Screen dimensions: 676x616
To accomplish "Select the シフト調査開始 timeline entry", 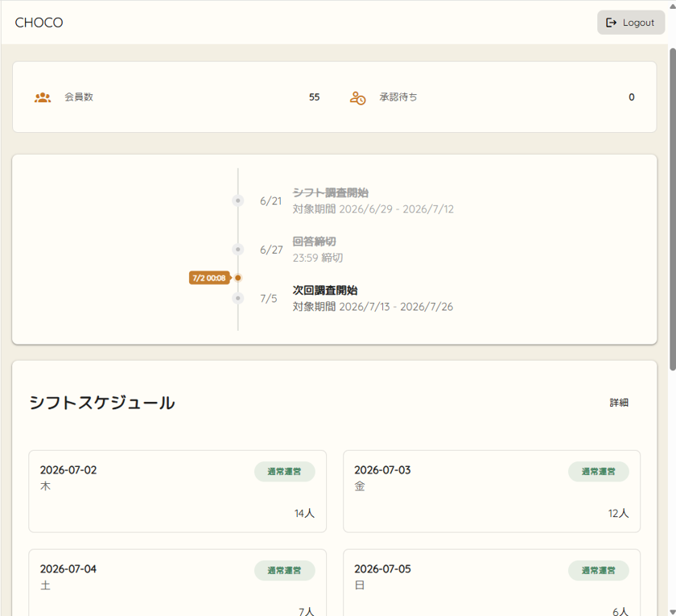I will [x=330, y=192].
